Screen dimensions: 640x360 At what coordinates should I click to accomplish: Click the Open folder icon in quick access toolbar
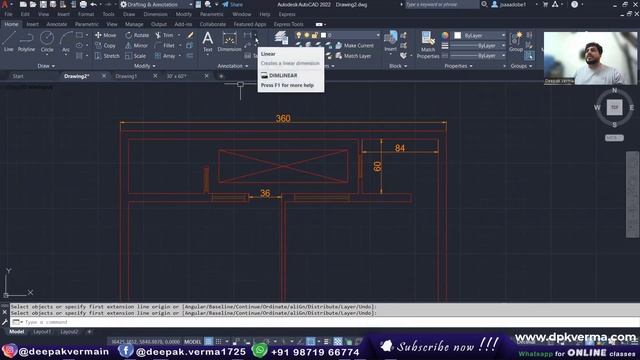point(33,4)
